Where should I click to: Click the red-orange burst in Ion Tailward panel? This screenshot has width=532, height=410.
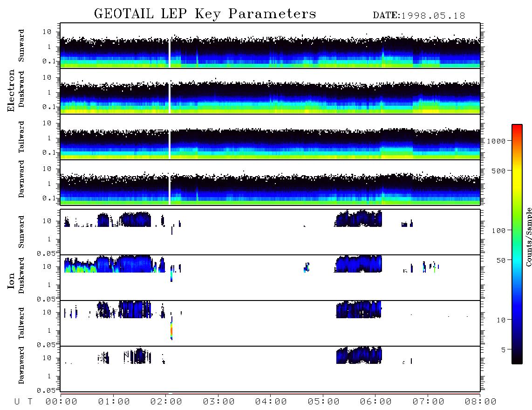171,330
